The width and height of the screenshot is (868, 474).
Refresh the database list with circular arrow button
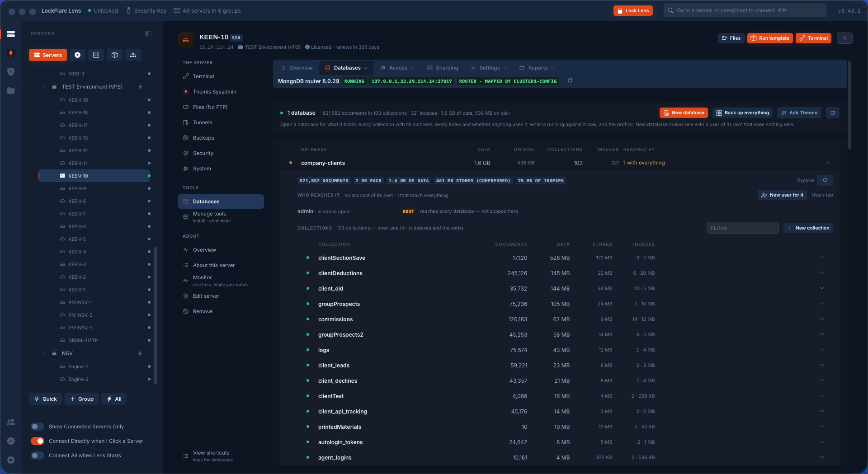click(833, 113)
